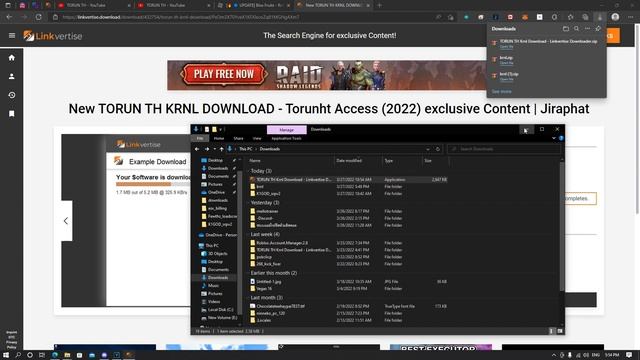Click the Search Downloads field

(504, 149)
